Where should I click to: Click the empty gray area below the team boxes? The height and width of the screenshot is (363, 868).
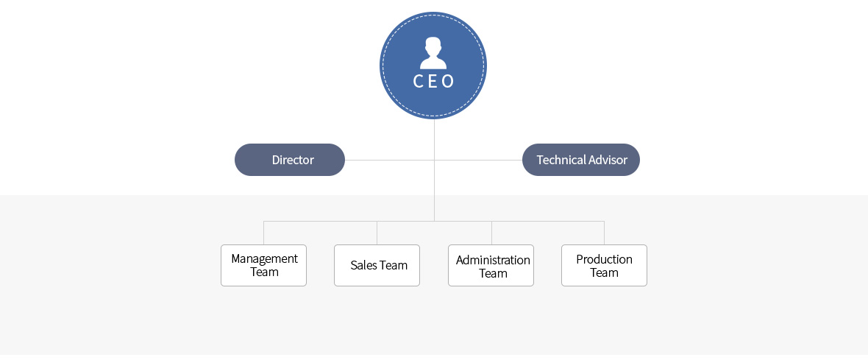click(434, 324)
